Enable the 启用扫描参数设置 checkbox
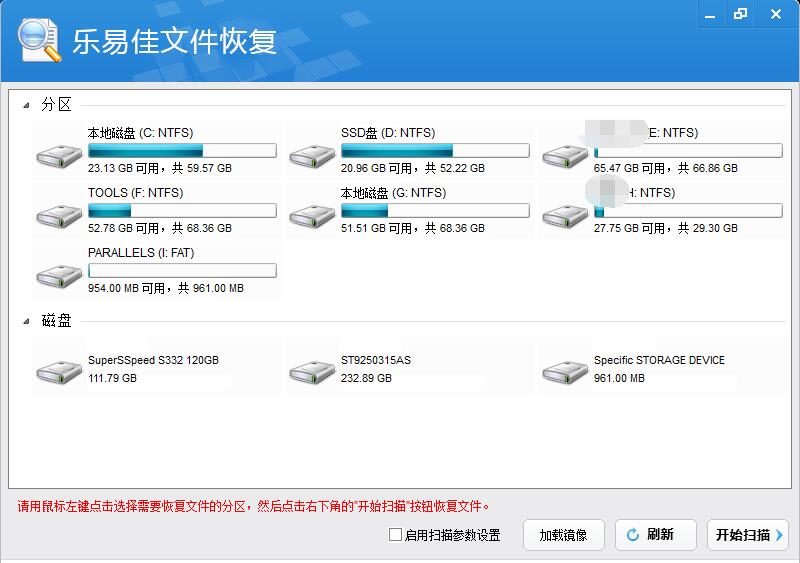 (396, 535)
